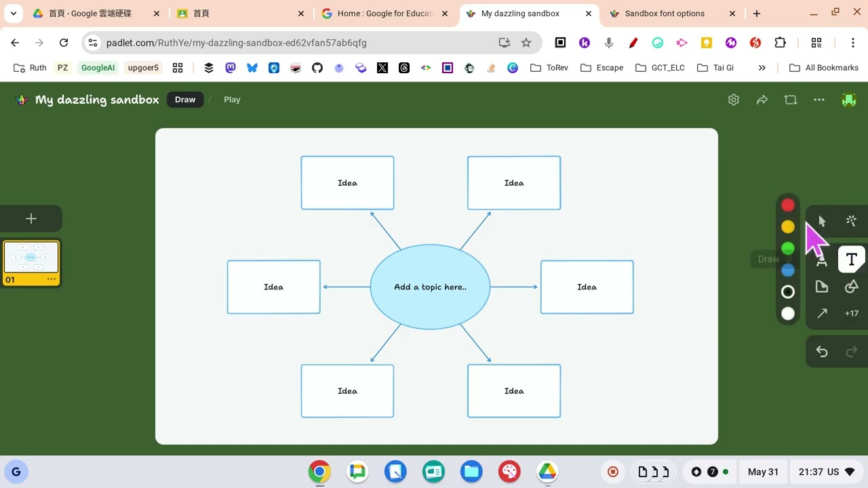Choose the yellow color swatch

pos(788,226)
